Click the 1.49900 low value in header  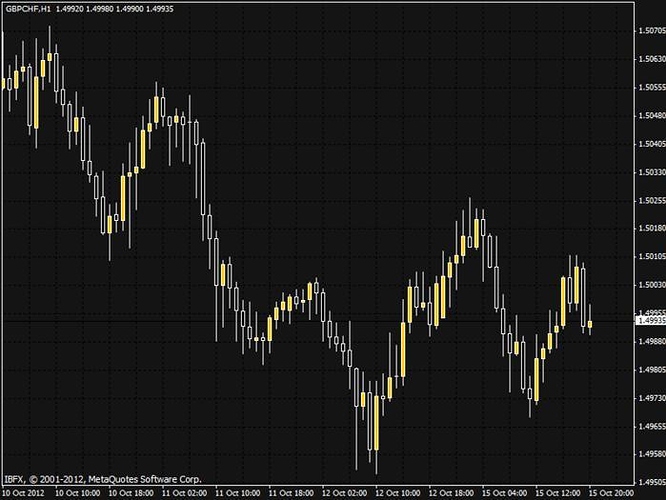(x=129, y=8)
